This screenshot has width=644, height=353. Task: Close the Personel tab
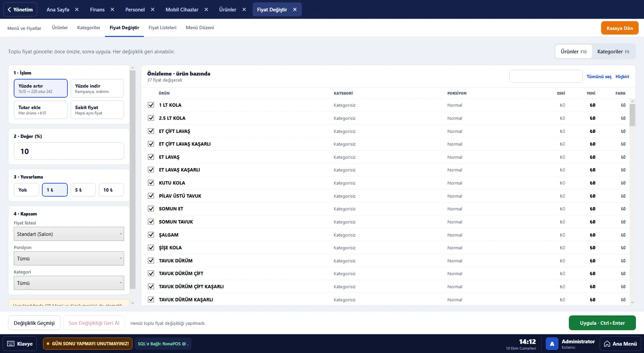[x=153, y=10]
